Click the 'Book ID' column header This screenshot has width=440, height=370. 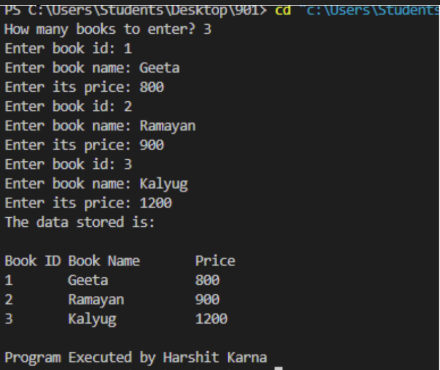[x=33, y=261]
